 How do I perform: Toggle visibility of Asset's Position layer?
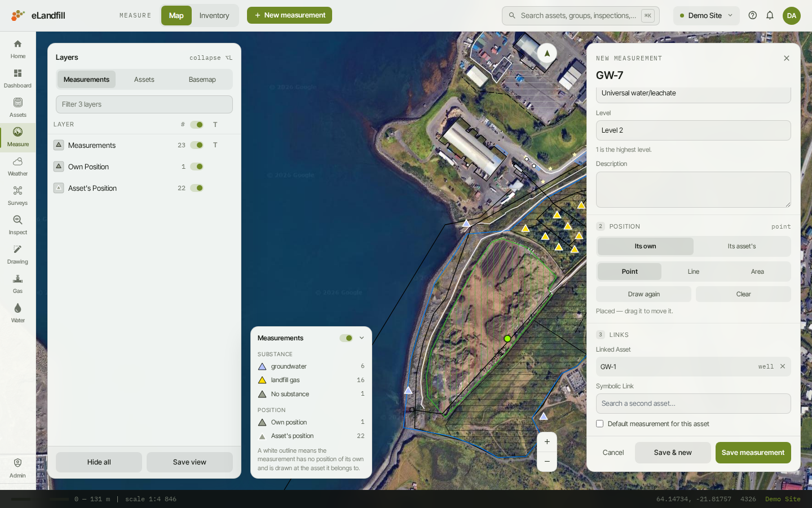click(x=197, y=188)
